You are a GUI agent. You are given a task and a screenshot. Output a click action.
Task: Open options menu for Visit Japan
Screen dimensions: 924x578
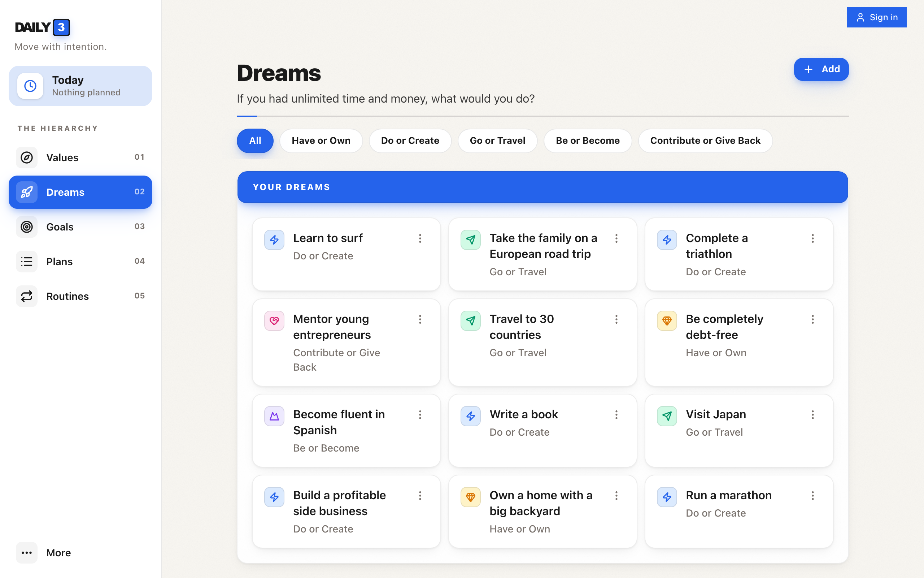(812, 415)
